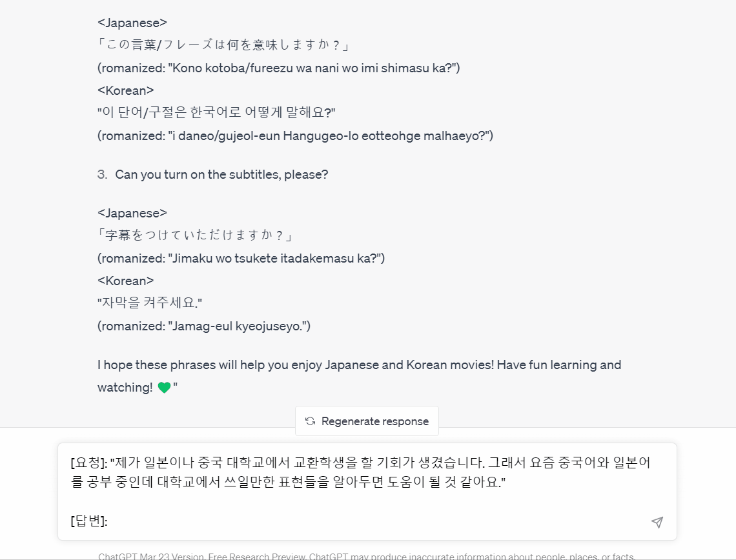Click the Korean phrase 자막을 켜주세요
The image size is (736, 560).
(x=150, y=303)
